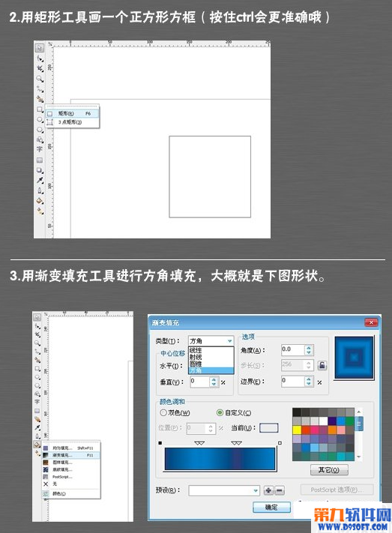Pick the orange swatch in the palette

pyautogui.click(x=332, y=430)
